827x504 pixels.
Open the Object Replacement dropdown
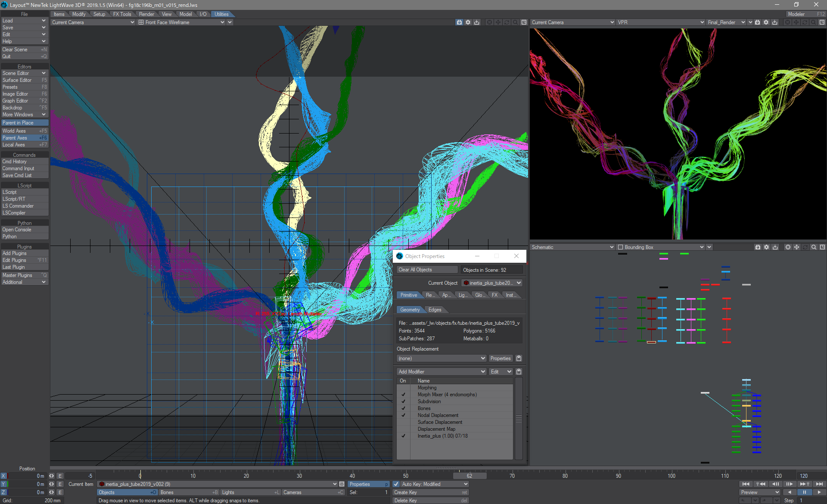[441, 358]
